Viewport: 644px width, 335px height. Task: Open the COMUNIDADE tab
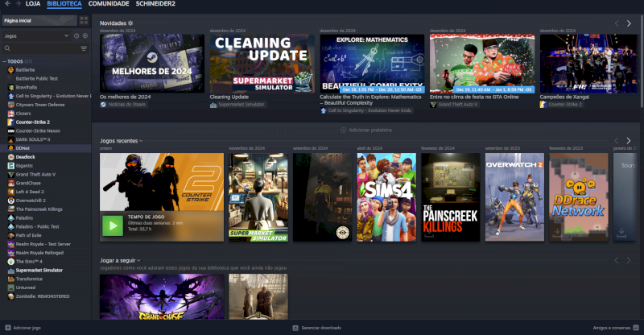pyautogui.click(x=109, y=4)
